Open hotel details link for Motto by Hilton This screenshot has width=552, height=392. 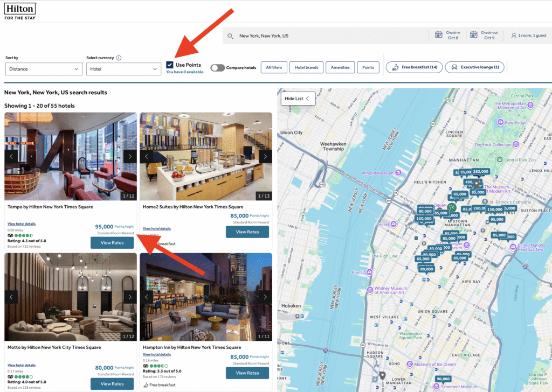22,365
